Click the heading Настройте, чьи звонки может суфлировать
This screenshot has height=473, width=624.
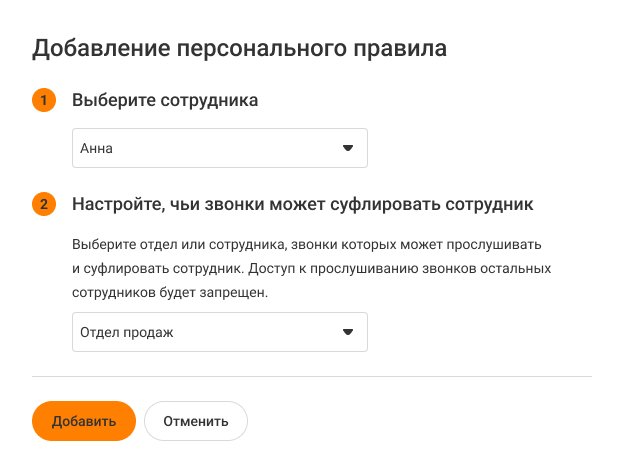[302, 205]
